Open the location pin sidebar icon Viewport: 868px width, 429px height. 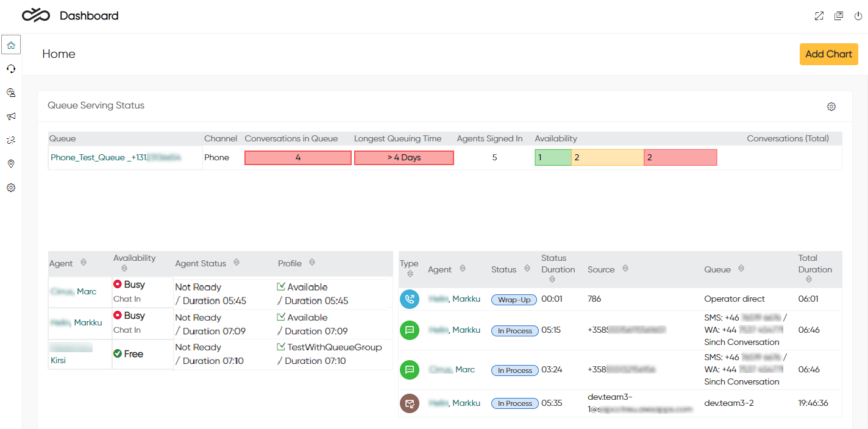[x=11, y=164]
